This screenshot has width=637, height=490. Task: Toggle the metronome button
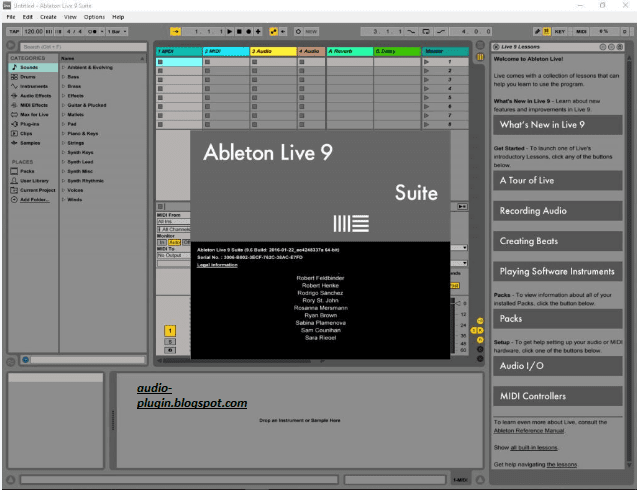point(92,31)
